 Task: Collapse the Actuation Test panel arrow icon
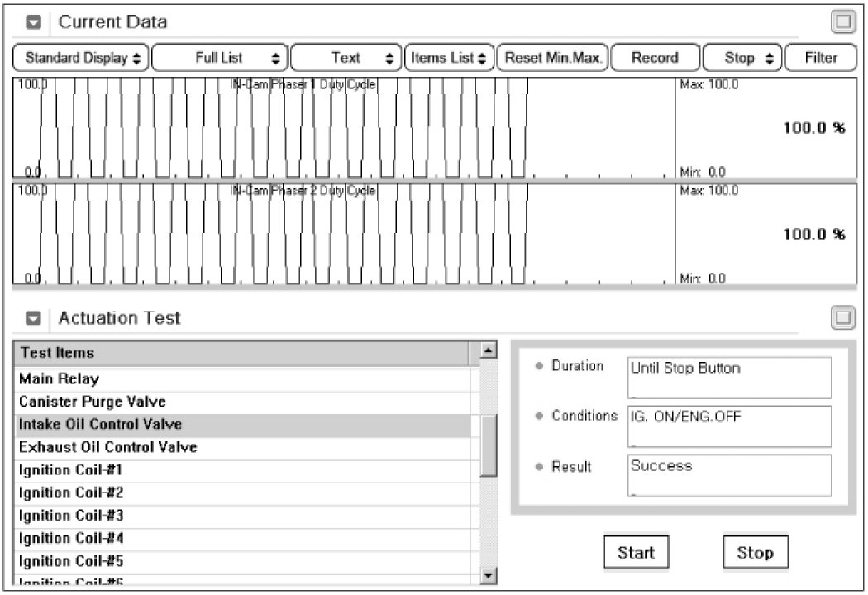[x=34, y=318]
